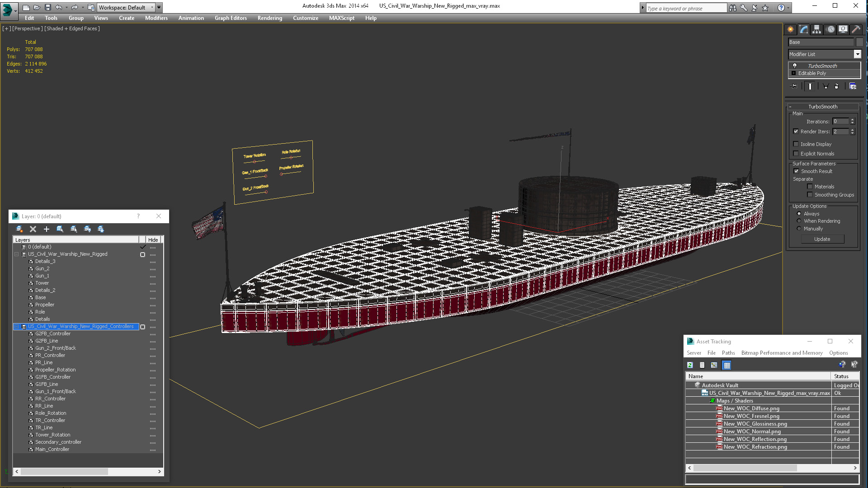Toggle Explicit Normals checkbox

pyautogui.click(x=797, y=153)
